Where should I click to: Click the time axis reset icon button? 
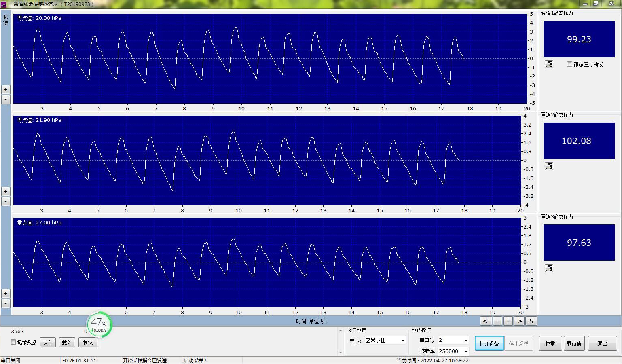click(x=531, y=321)
